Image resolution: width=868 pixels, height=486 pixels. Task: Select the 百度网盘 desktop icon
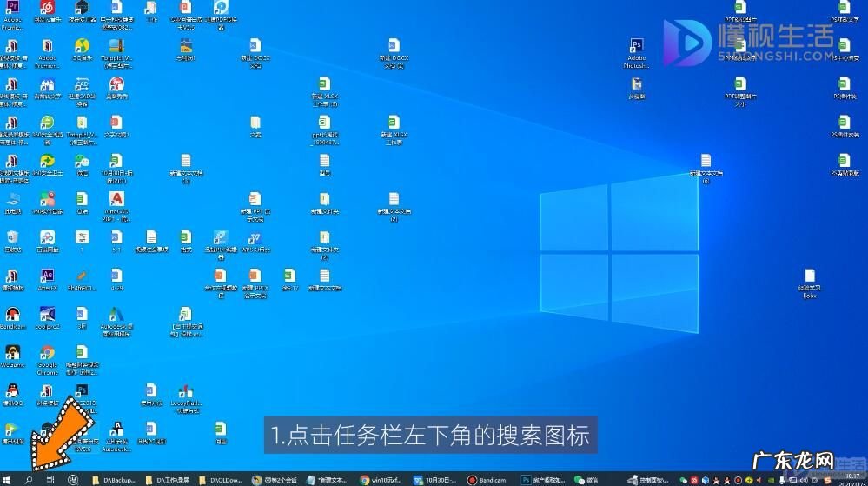coord(47,242)
